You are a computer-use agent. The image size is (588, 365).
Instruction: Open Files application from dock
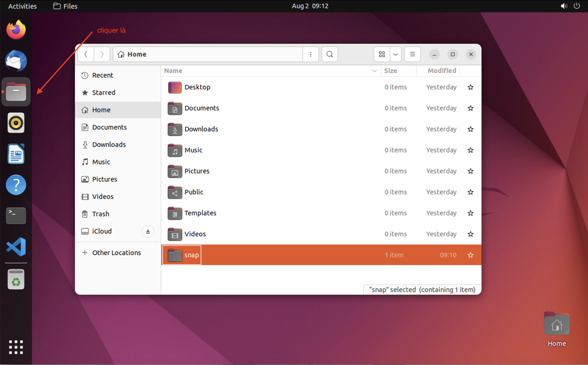click(x=16, y=92)
